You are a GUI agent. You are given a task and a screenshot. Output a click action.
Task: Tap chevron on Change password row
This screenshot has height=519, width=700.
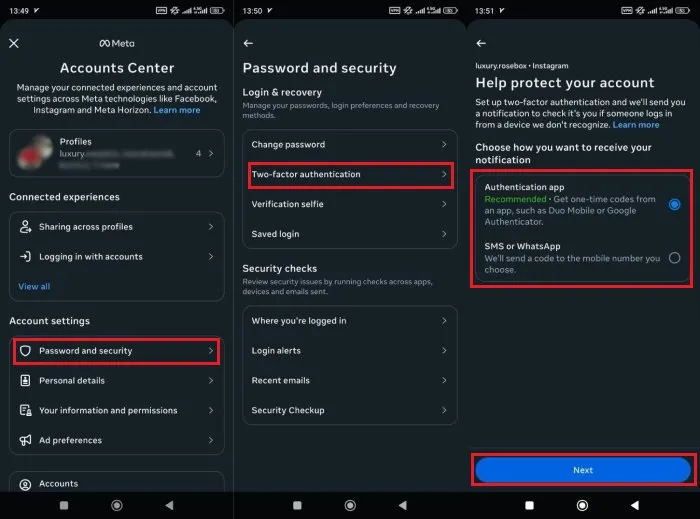[444, 144]
